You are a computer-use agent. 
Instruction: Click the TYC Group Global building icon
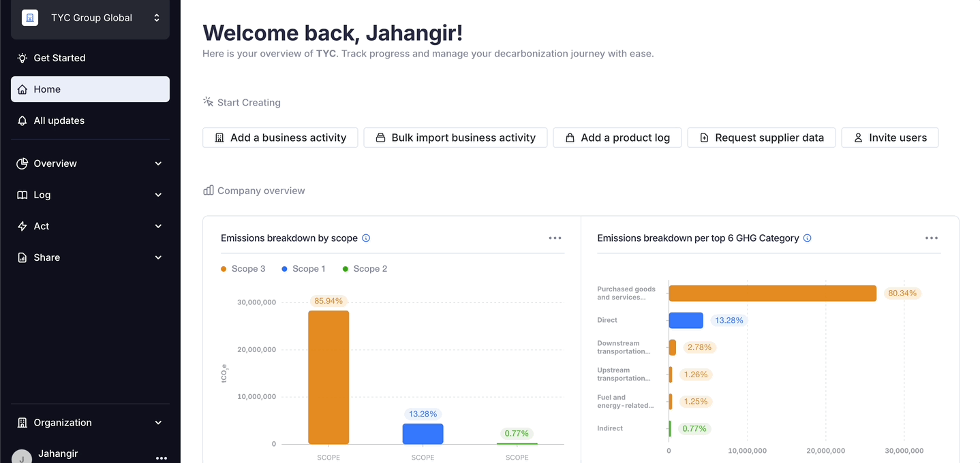[30, 18]
